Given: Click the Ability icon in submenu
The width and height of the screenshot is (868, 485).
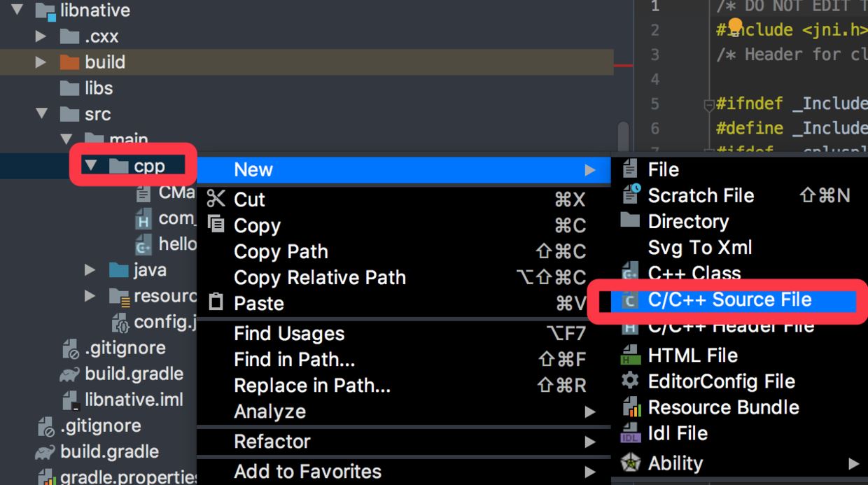Looking at the screenshot, I should click(631, 463).
